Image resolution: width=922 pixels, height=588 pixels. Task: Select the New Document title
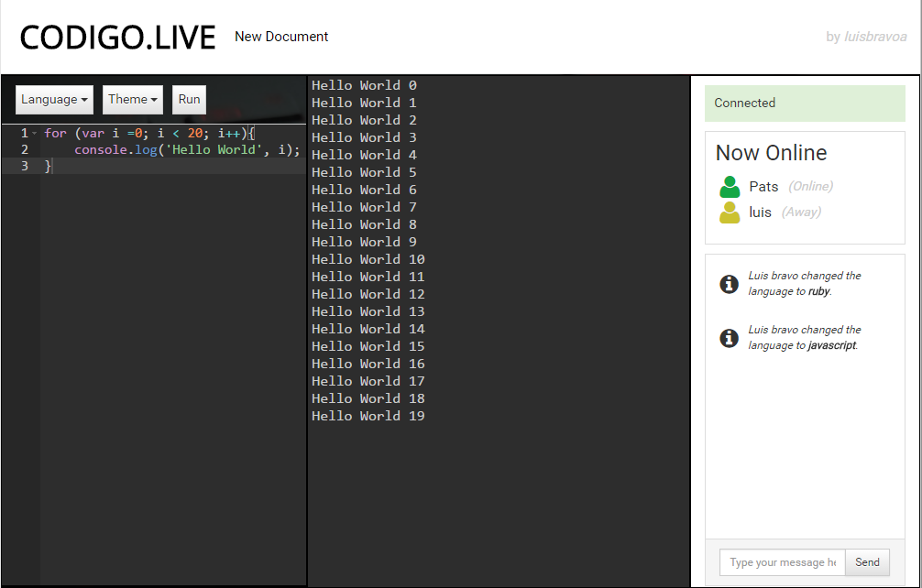tap(281, 37)
